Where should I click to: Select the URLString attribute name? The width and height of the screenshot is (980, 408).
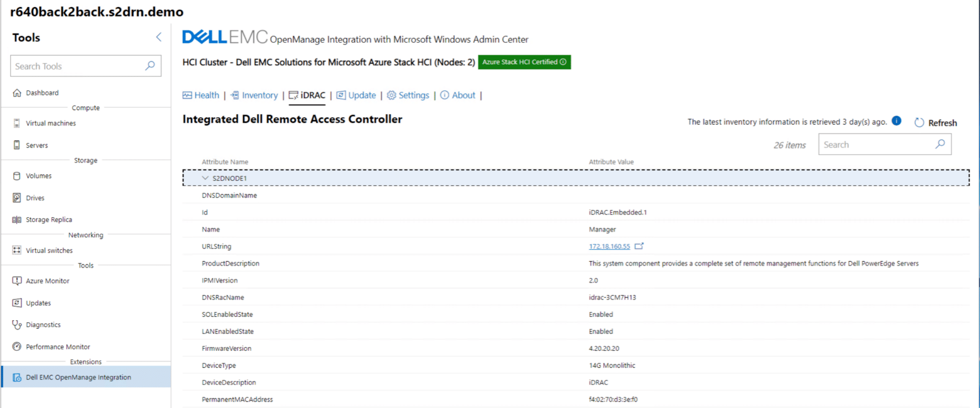[216, 246]
